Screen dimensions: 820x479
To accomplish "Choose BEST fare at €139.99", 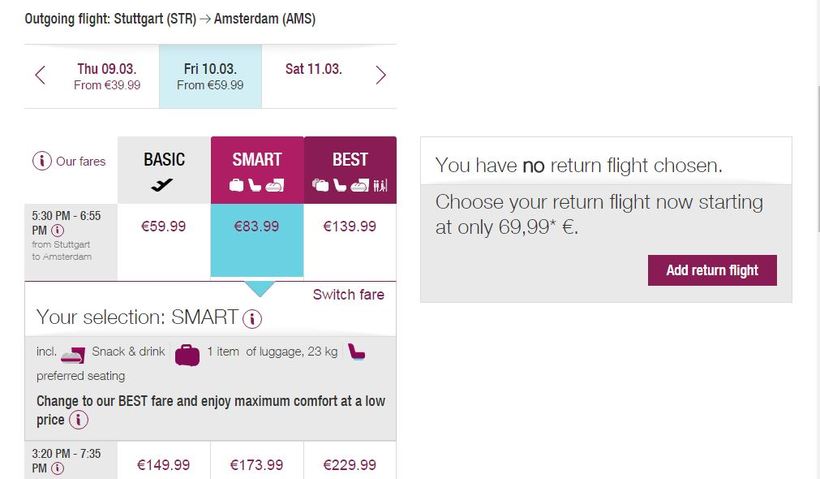I will pyautogui.click(x=349, y=227).
